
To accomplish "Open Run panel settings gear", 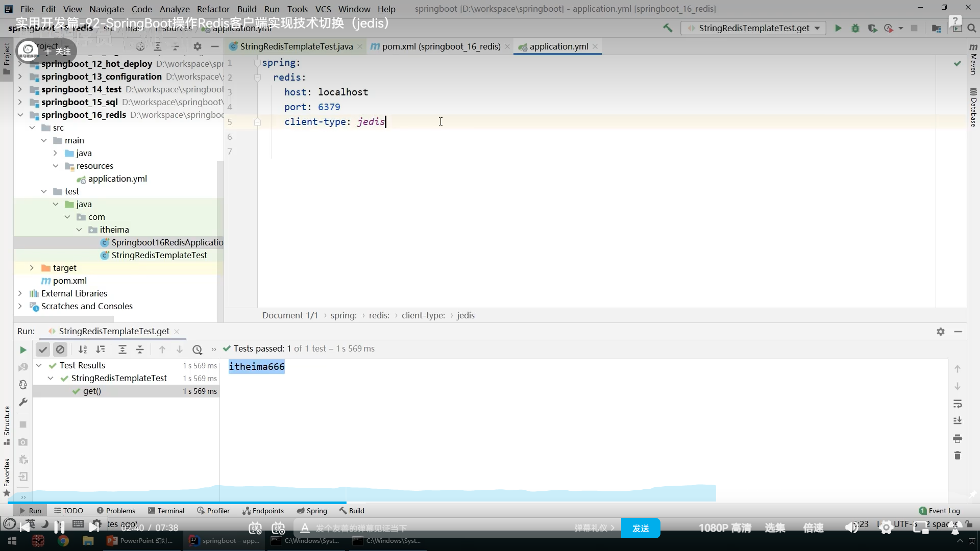I will pyautogui.click(x=941, y=332).
